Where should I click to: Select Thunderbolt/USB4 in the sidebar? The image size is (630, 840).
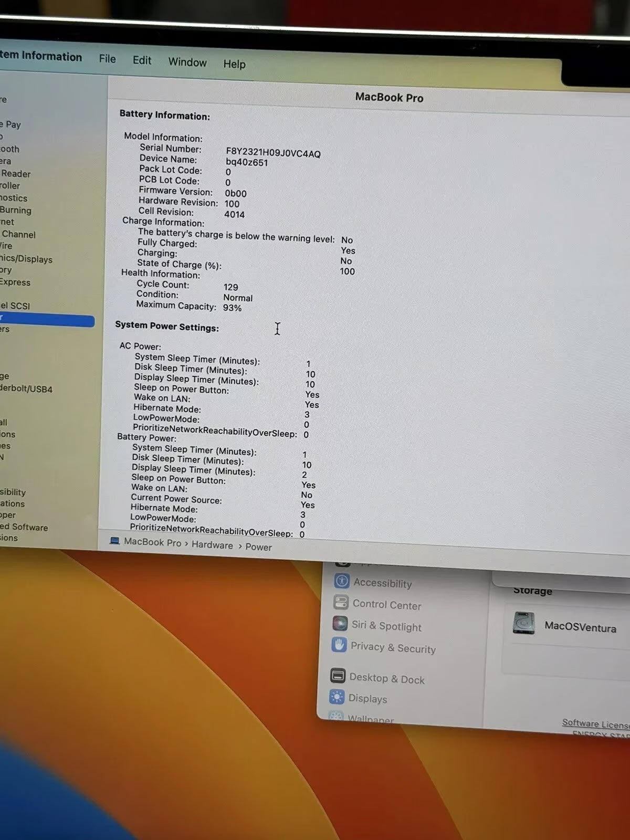[x=26, y=388]
